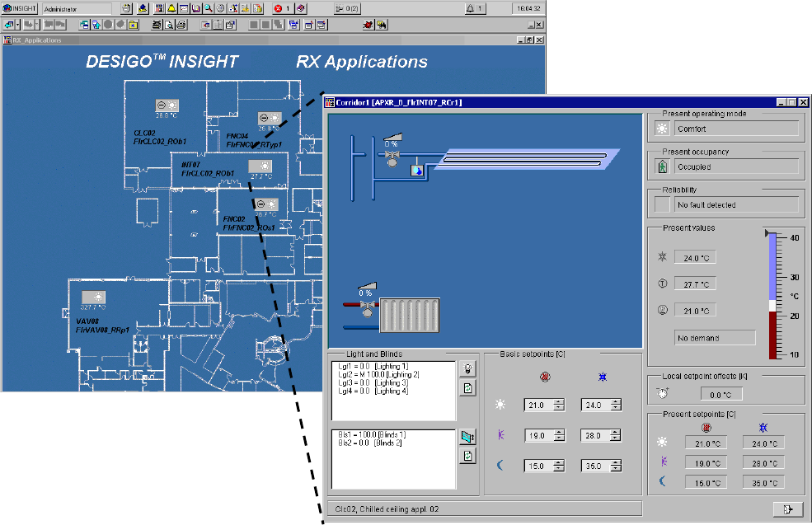Open the CLC02 room symbol on floor plan
Image resolution: width=812 pixels, height=525 pixels.
point(167,105)
